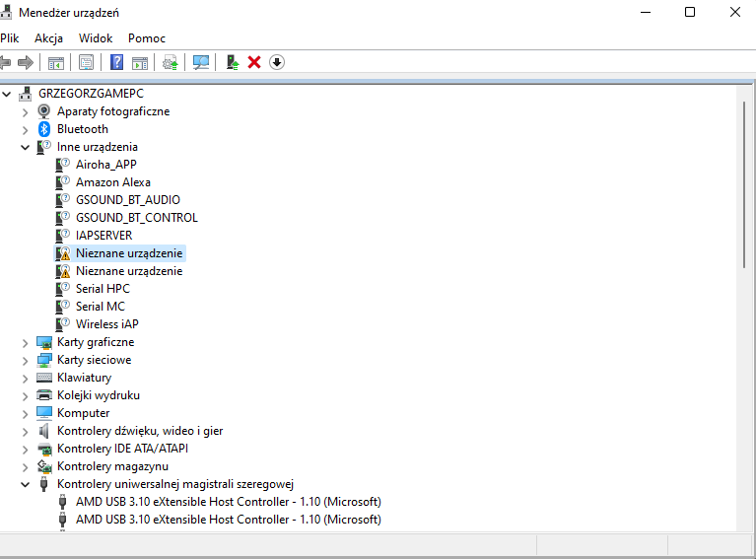The width and height of the screenshot is (756, 559).
Task: Expand the Kontrolery magazynu category
Action: (25, 467)
